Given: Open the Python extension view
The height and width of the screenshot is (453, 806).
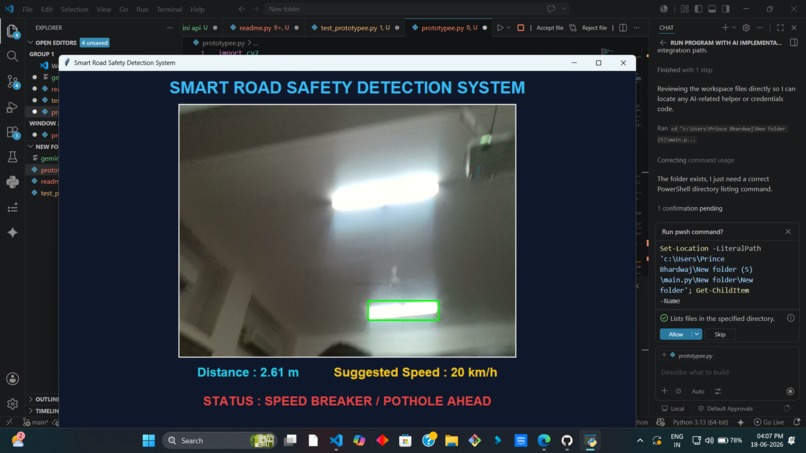Looking at the screenshot, I should coord(12,182).
